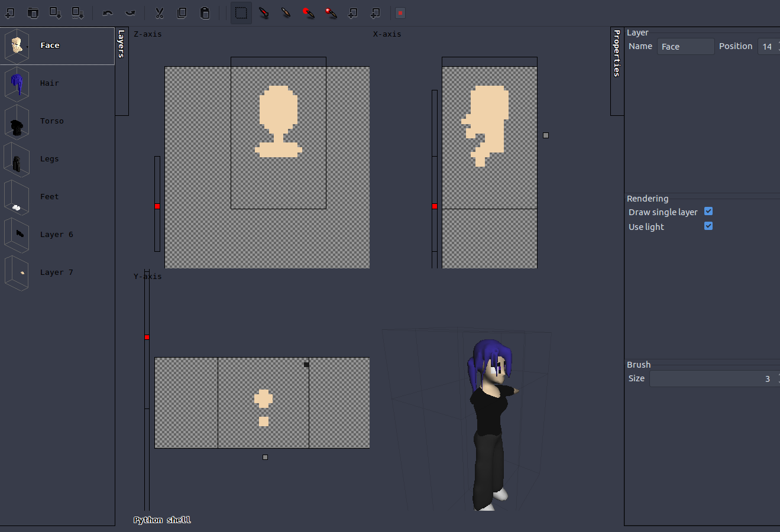Select the Torso layer
The height and width of the screenshot is (532, 780).
point(57,121)
